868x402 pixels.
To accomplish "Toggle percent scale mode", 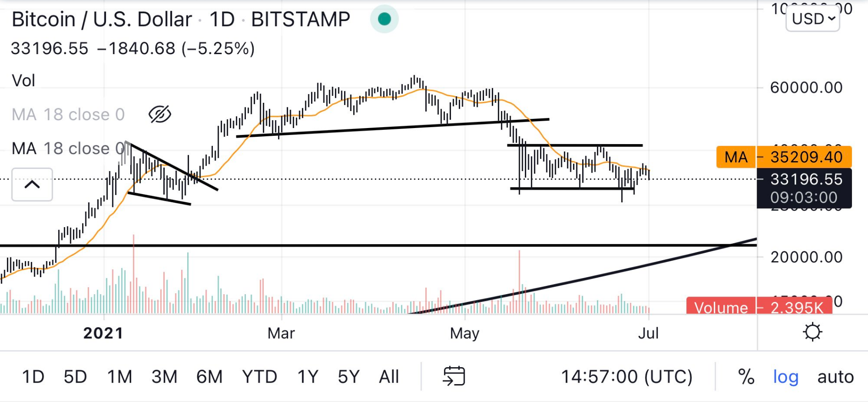I will click(746, 377).
